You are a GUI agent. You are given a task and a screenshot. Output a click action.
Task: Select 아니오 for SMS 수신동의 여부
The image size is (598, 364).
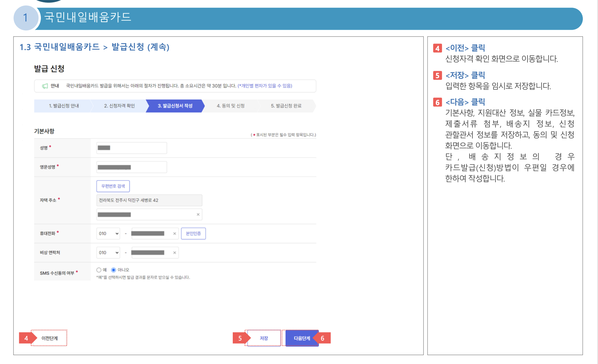tap(113, 269)
